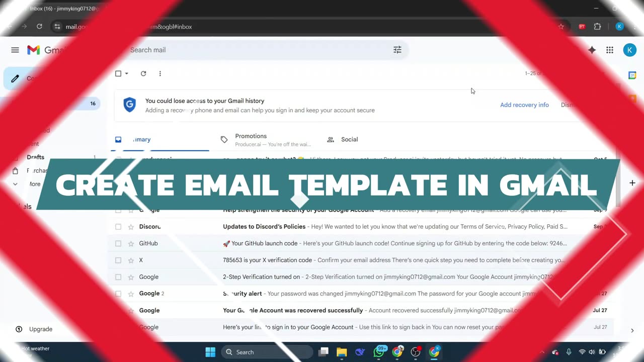Open the Google account avatar in Gmail

tap(629, 50)
